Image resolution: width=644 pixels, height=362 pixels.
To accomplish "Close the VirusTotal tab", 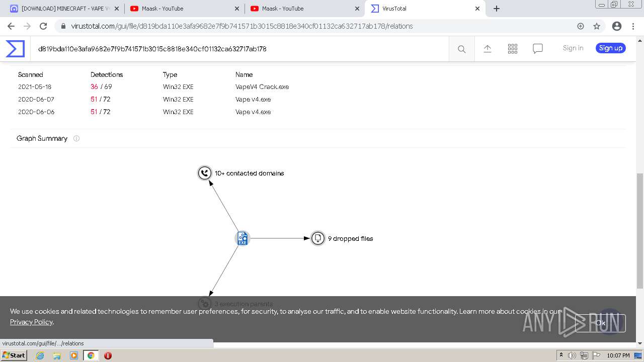I will pos(477,9).
